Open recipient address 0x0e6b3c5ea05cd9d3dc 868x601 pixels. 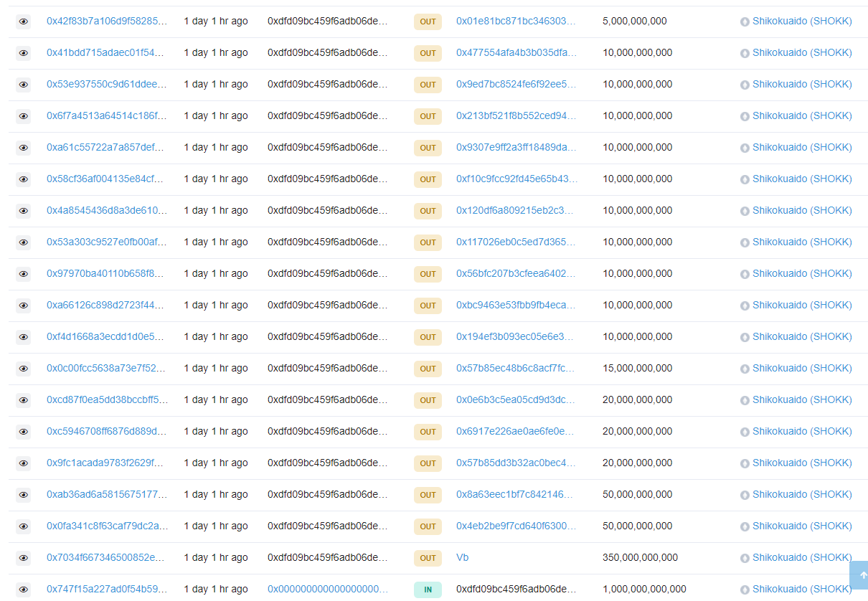click(x=516, y=400)
